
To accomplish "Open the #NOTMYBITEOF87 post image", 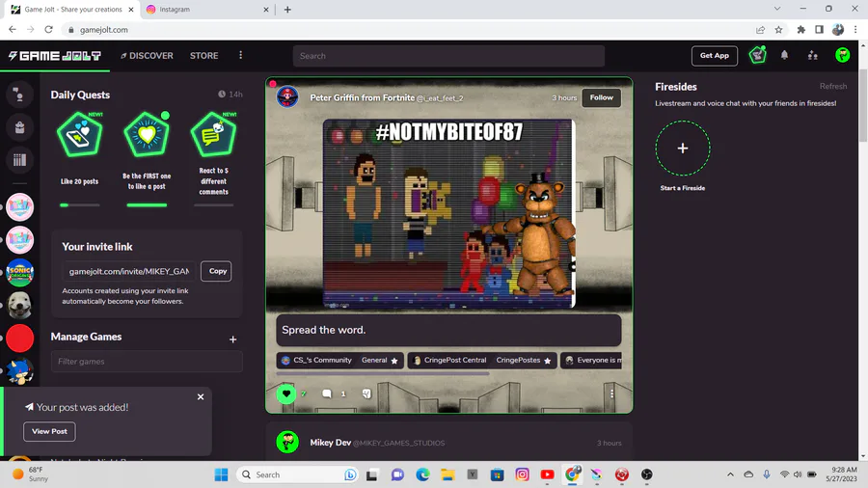I will (x=448, y=213).
